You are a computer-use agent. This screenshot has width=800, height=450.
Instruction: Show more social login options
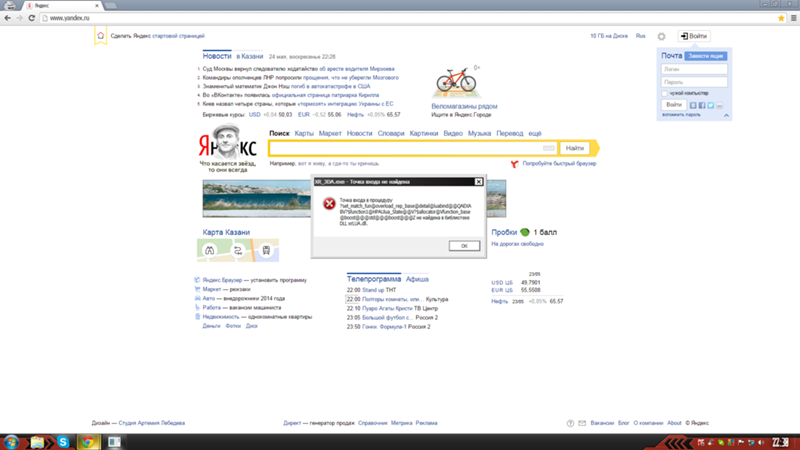[719, 105]
